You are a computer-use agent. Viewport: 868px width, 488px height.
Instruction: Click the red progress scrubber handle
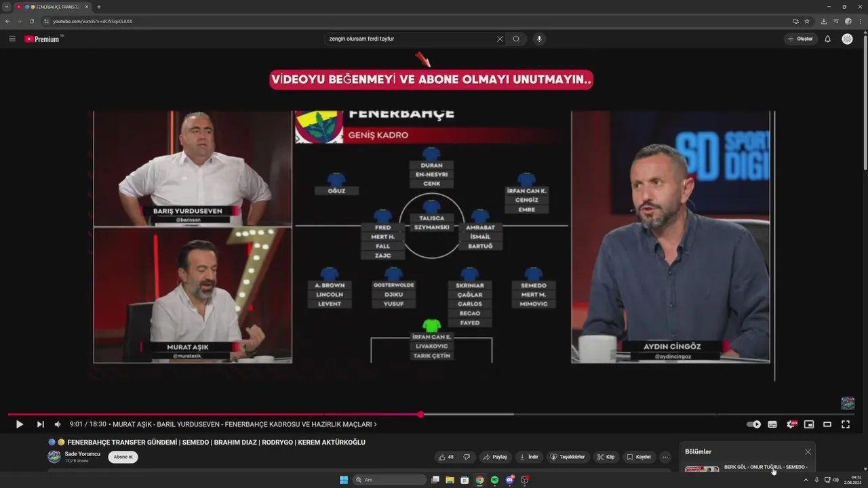tap(420, 414)
